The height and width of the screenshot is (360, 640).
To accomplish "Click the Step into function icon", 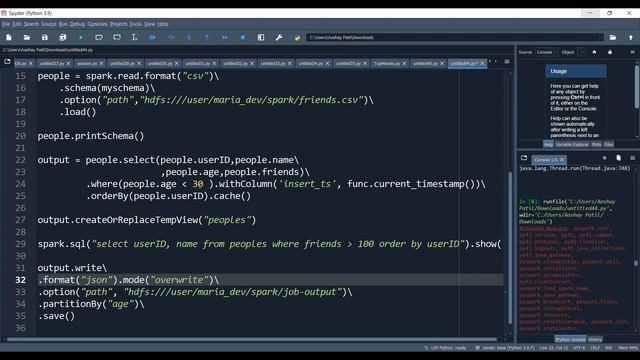I will pos(189,37).
